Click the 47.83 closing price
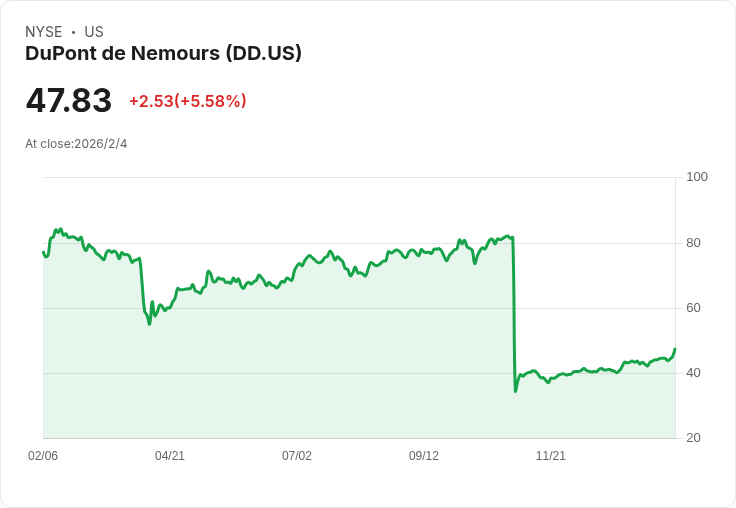Screen dimensions: 736x508 click(68, 101)
